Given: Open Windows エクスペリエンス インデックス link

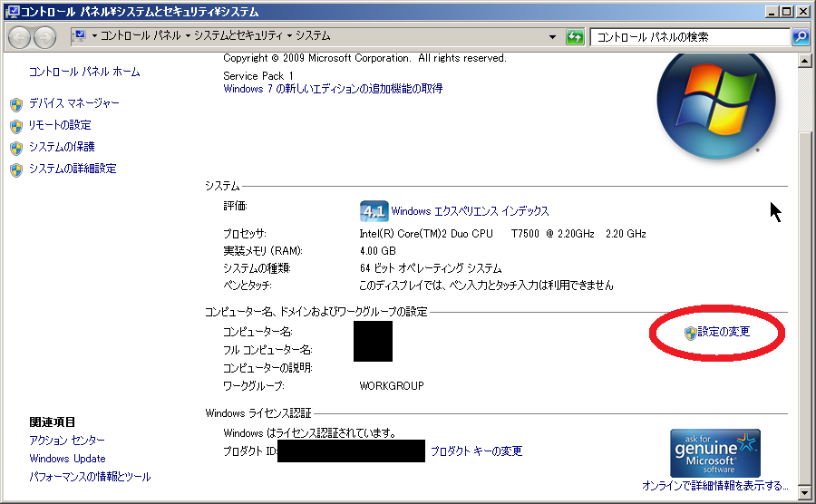Looking at the screenshot, I should [x=470, y=211].
